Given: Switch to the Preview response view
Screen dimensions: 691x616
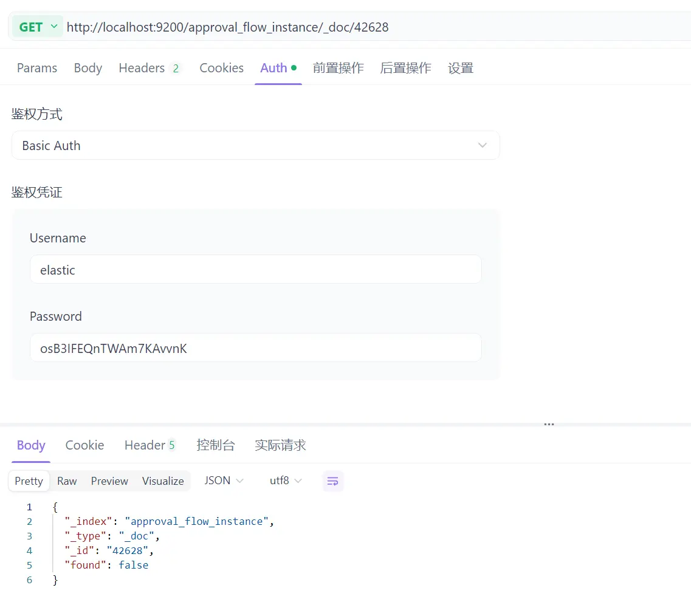Looking at the screenshot, I should point(109,481).
